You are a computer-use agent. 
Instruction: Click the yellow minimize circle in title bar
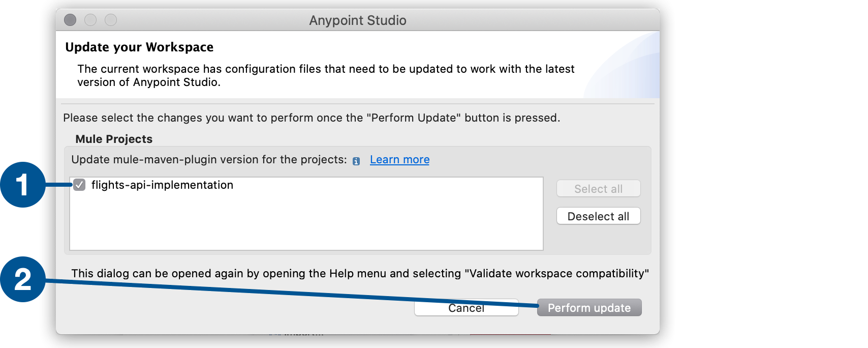[90, 20]
